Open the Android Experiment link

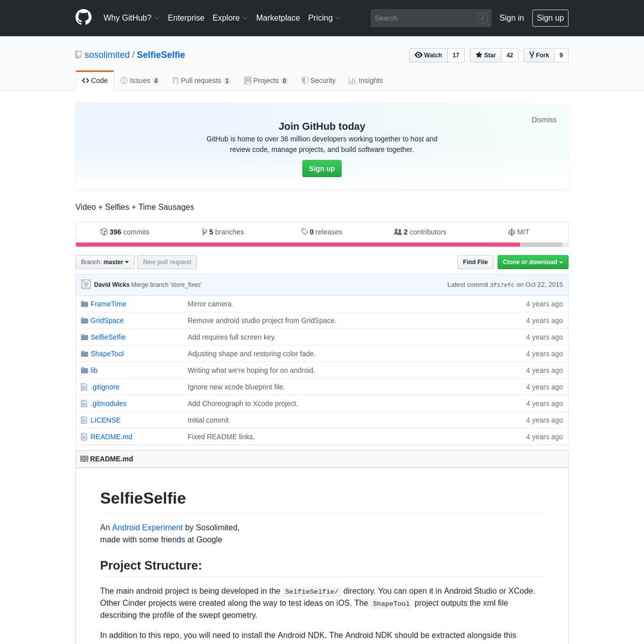coord(147,527)
